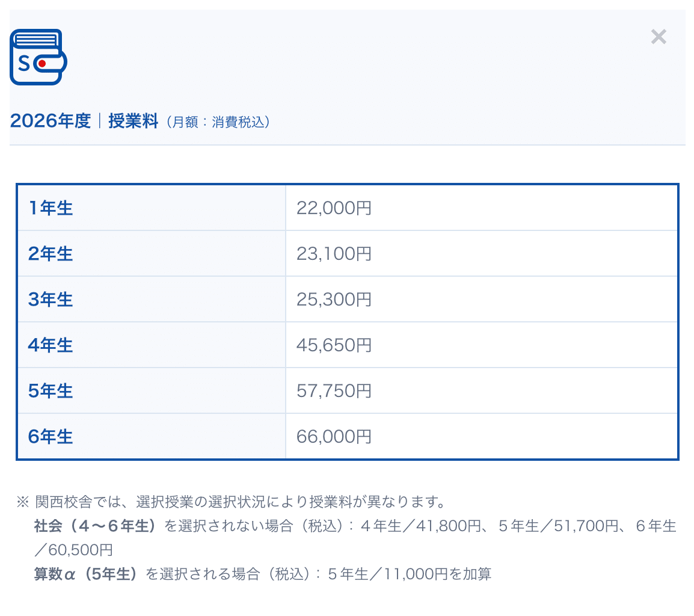Click the bottom edge of the logo icon

click(36, 82)
